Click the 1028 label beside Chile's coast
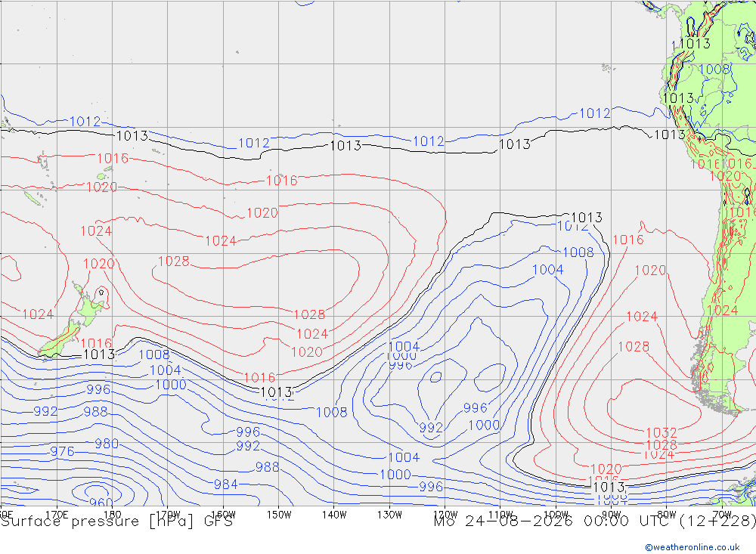Viewport: 756px width, 554px height. (634, 347)
